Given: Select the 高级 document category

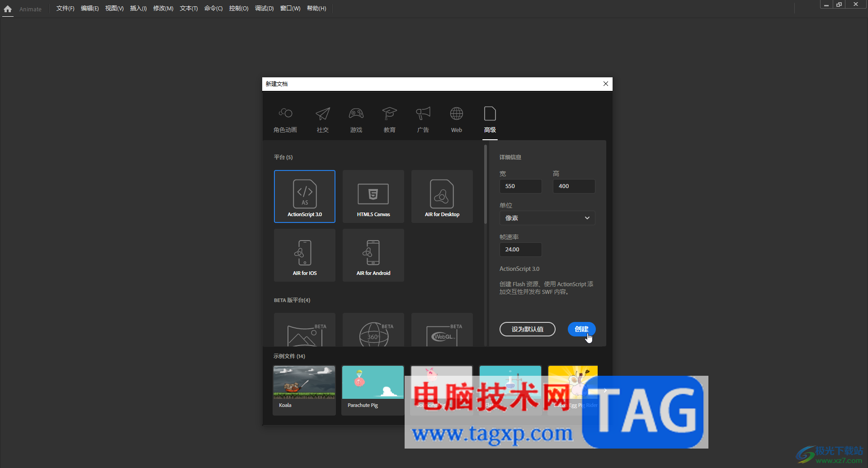Looking at the screenshot, I should coord(490,119).
